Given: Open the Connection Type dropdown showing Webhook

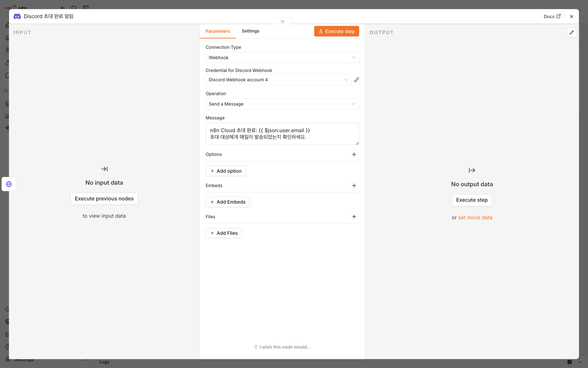Looking at the screenshot, I should (282, 57).
